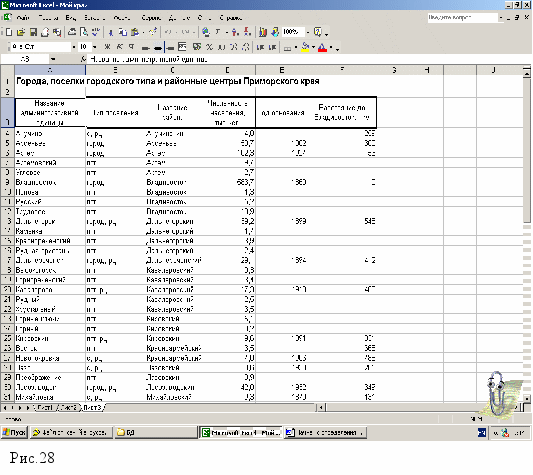Open the zoom percentage dropdown
The width and height of the screenshot is (533, 475).
(308, 32)
